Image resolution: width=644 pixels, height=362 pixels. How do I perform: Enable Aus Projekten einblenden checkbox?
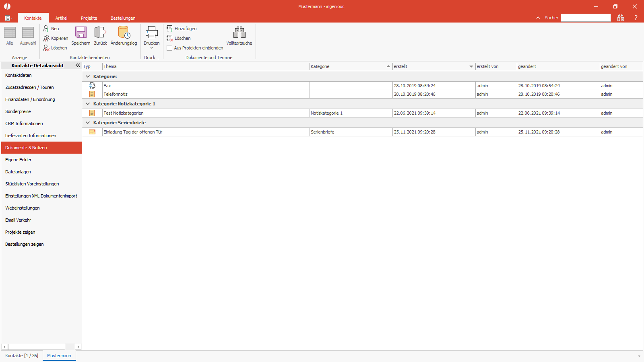pos(169,48)
